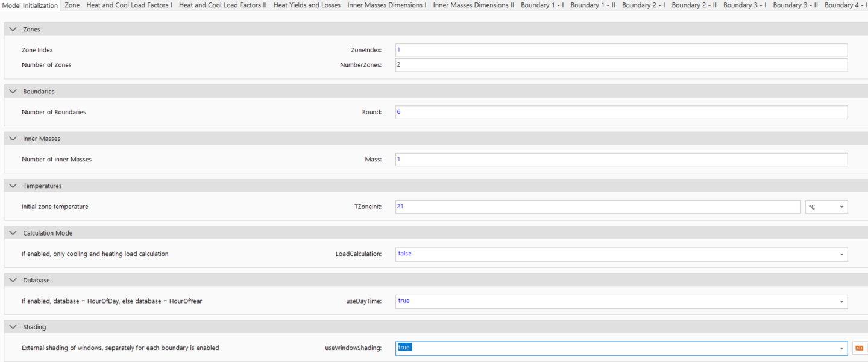Click the ZoneIndex input field

(621, 50)
